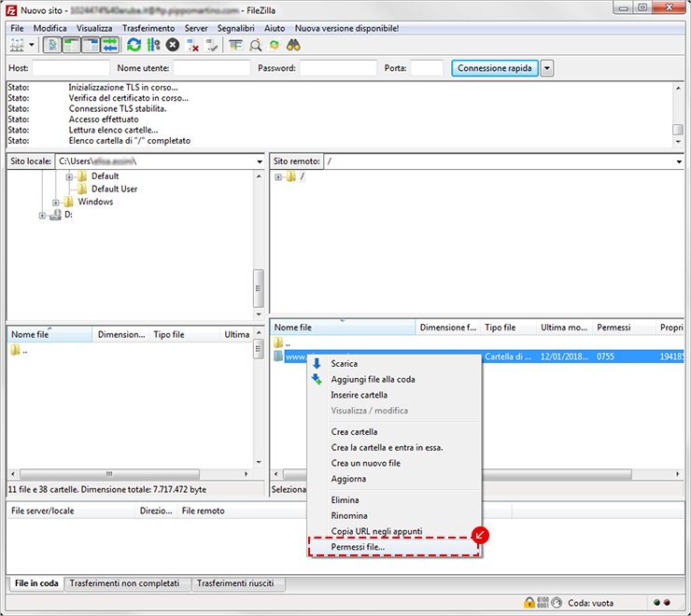Toggle message log display
The height and width of the screenshot is (616, 691).
(52, 45)
